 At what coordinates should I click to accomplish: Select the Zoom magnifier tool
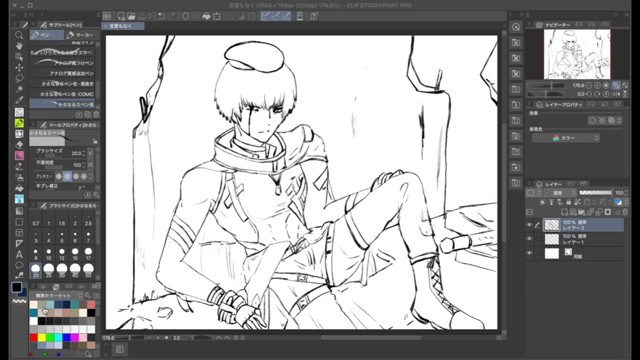(19, 35)
